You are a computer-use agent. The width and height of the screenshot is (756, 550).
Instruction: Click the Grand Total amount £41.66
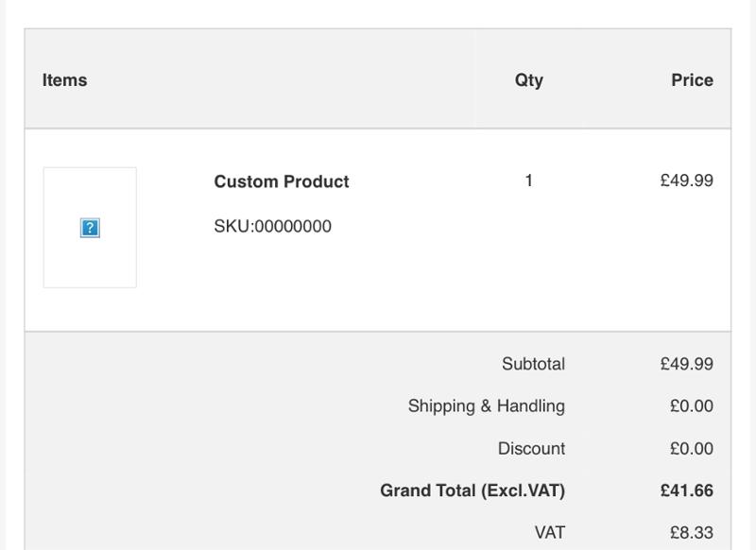[x=686, y=491]
